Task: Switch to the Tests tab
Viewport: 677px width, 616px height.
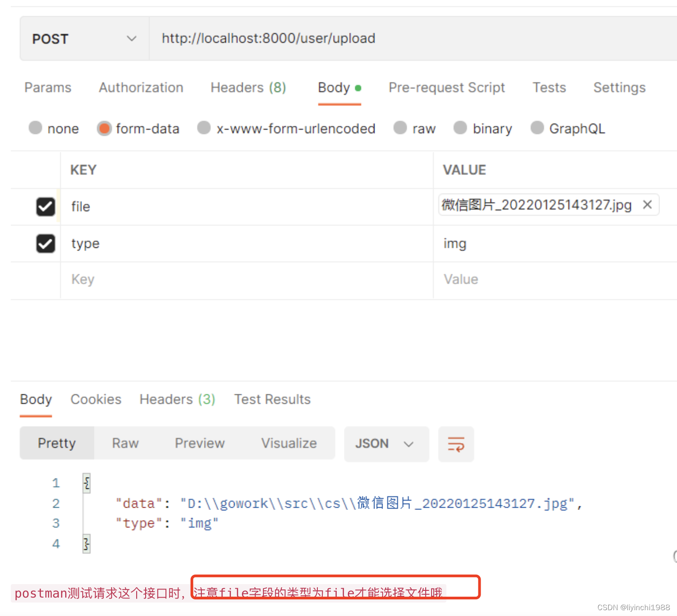Action: 549,87
